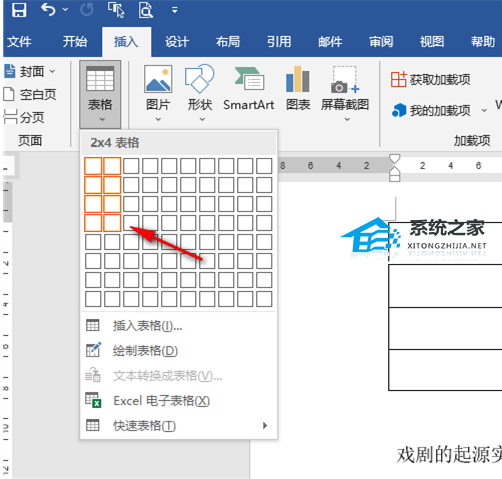Expand the 图片 dropdown arrow
The image size is (502, 479).
pos(158,119)
